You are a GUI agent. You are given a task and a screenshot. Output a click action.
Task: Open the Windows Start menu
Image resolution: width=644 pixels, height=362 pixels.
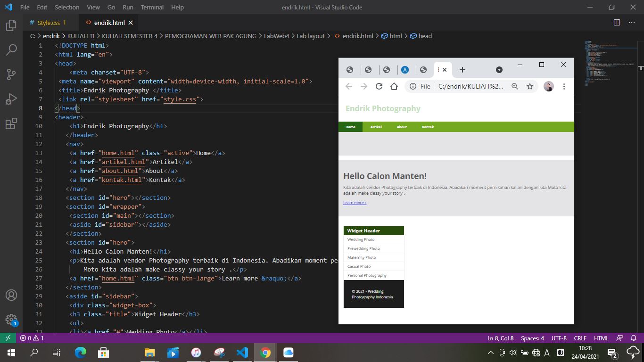(11, 353)
